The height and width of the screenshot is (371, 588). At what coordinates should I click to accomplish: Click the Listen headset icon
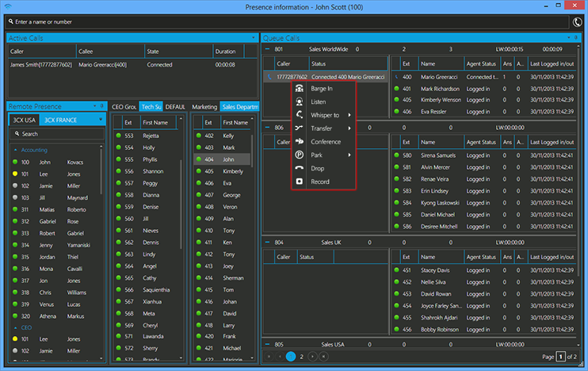(x=300, y=101)
